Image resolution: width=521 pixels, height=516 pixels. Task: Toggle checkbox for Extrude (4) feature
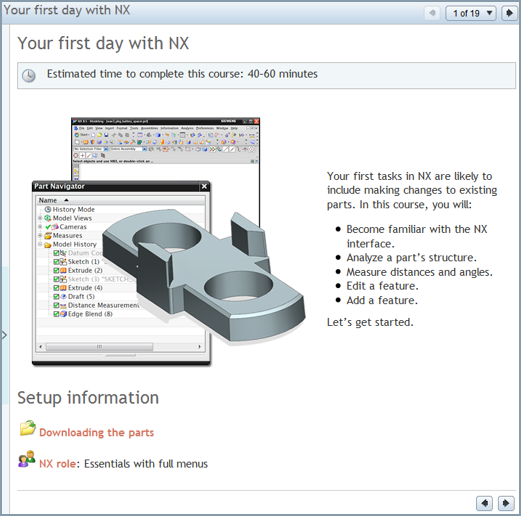pyautogui.click(x=56, y=288)
